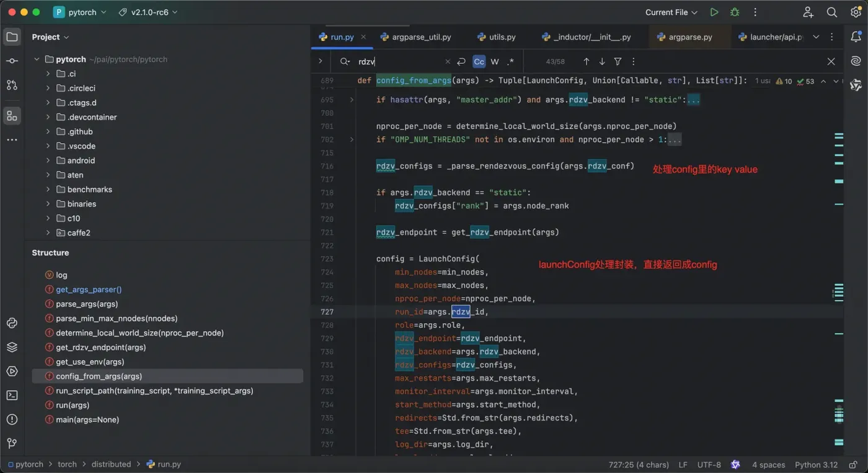Open the 4 spaces indent settings

pos(768,464)
